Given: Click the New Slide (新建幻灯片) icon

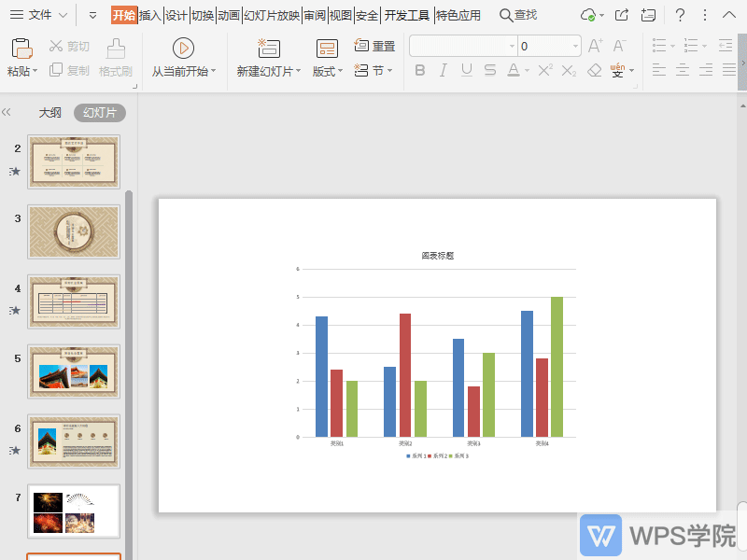Looking at the screenshot, I should (269, 49).
